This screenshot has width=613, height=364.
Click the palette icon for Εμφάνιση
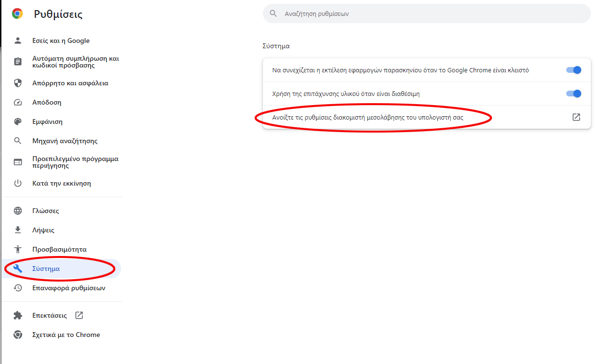(x=18, y=122)
